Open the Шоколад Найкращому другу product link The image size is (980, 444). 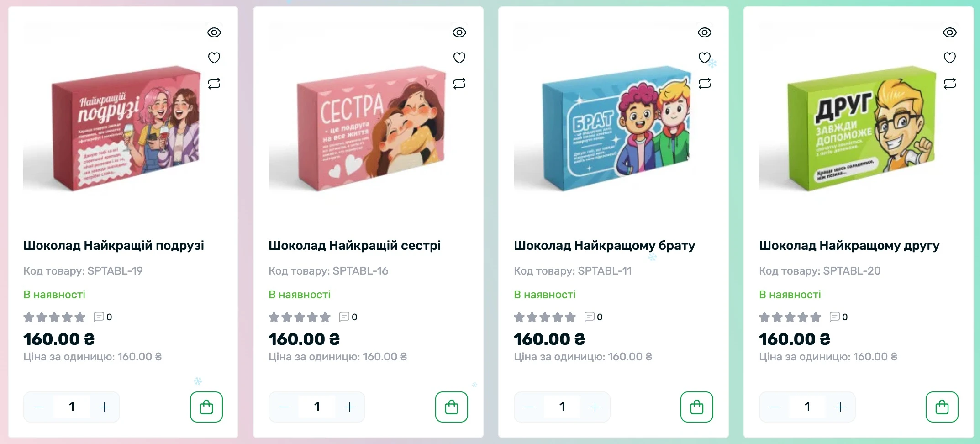[x=849, y=246]
